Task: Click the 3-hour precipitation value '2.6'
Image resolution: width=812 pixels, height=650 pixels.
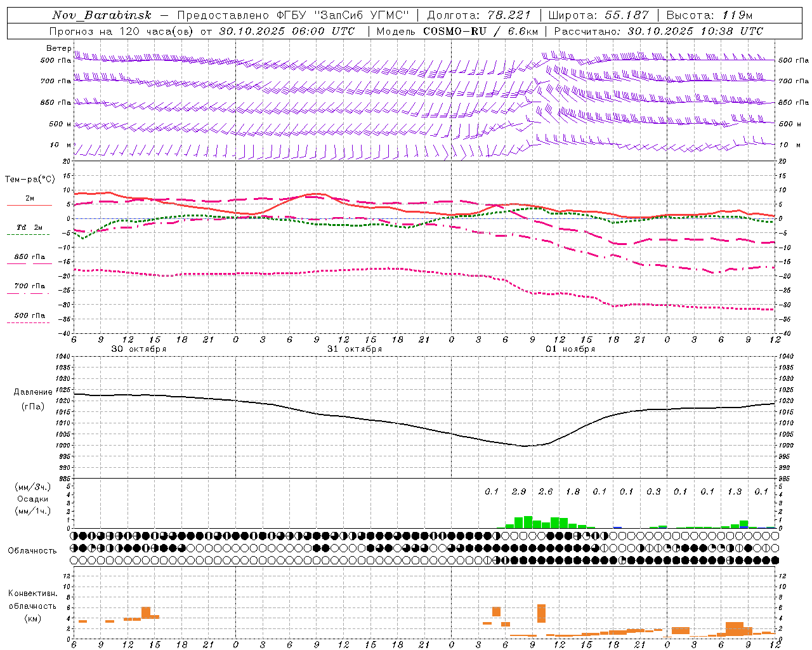Action: pyautogui.click(x=546, y=491)
